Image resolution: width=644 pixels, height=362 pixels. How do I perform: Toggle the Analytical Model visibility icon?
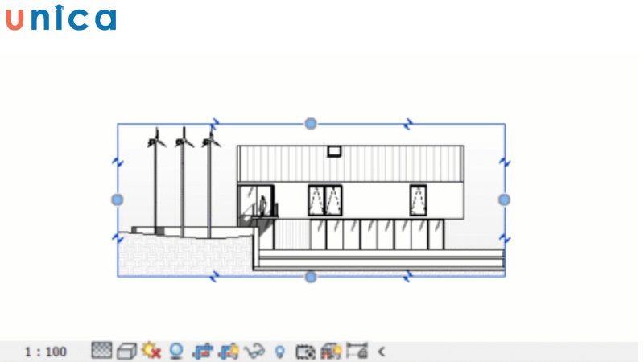331,352
